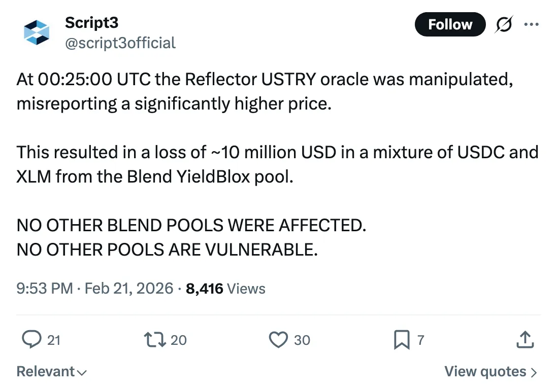Click the share upload-arrow icon
This screenshot has width=557, height=392.
coord(525,339)
